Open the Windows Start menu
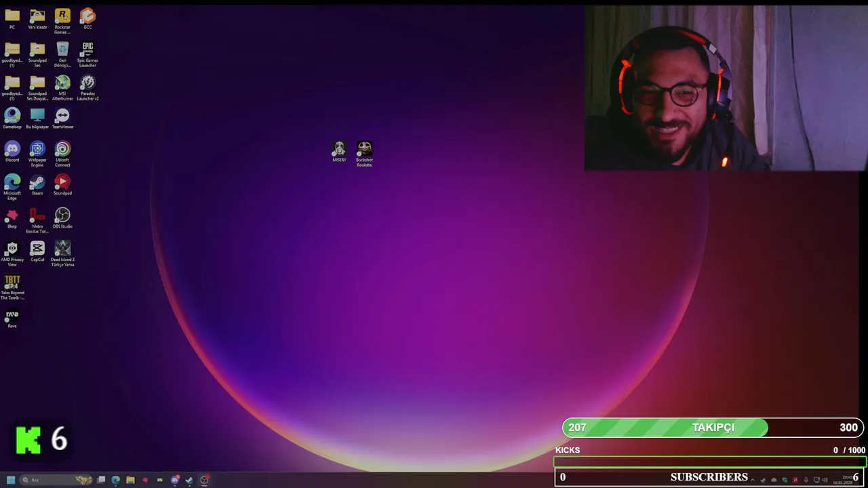Image resolution: width=868 pixels, height=488 pixels. click(x=11, y=480)
